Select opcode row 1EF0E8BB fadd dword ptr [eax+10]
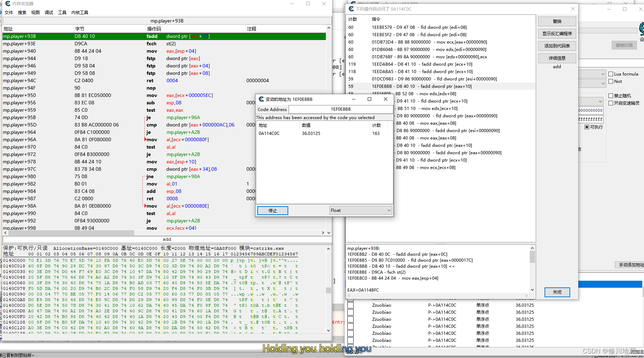The image size is (644, 358). click(441, 86)
